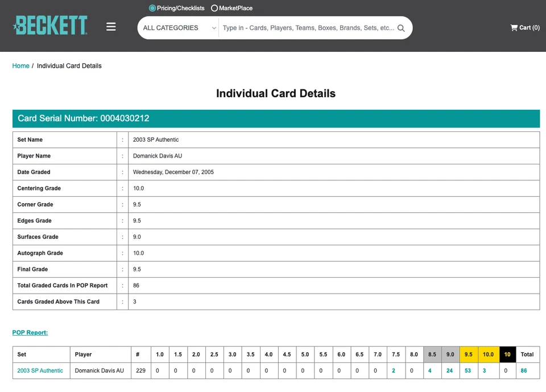546x392 pixels.
Task: Click the Card Serial Number header bar
Action: 276,118
